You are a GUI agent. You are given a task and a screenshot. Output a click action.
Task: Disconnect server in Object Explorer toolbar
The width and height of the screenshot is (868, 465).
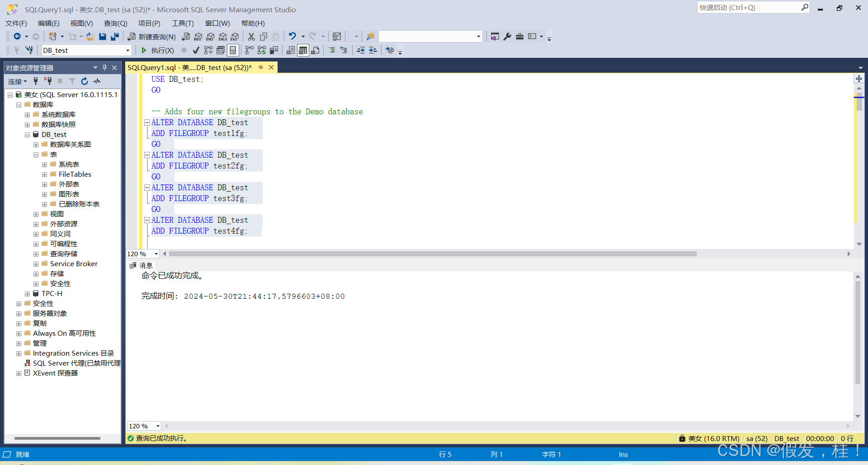click(x=48, y=81)
